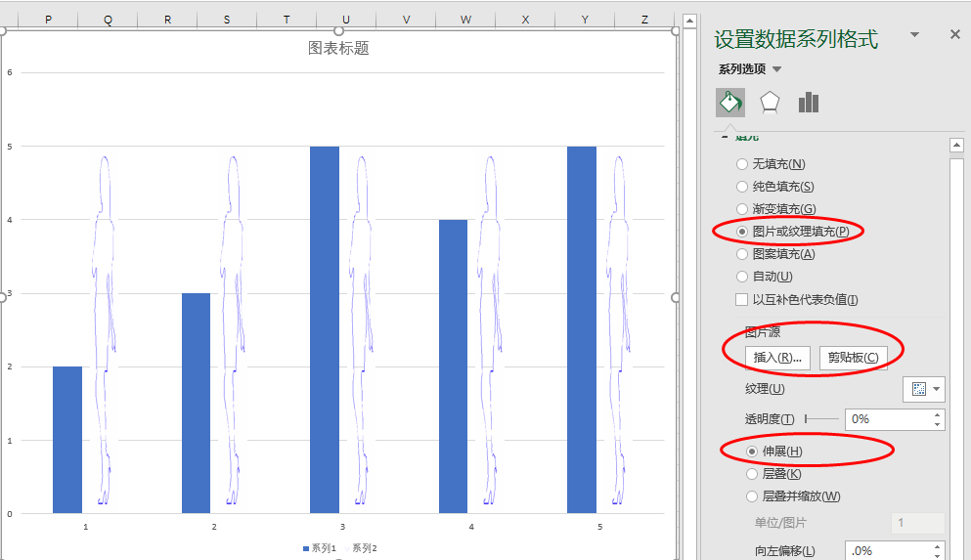971x560 pixels.
Task: Click the 剪贴板 button
Action: 853,358
